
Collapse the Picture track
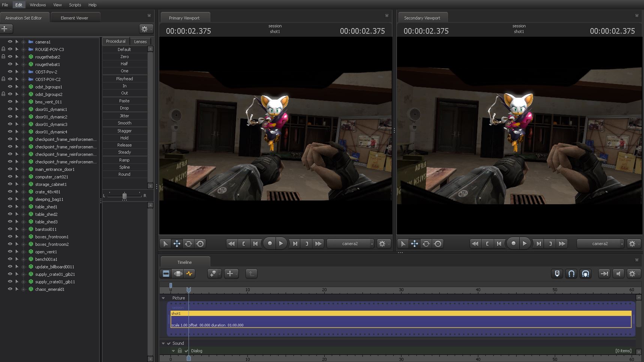tap(163, 298)
